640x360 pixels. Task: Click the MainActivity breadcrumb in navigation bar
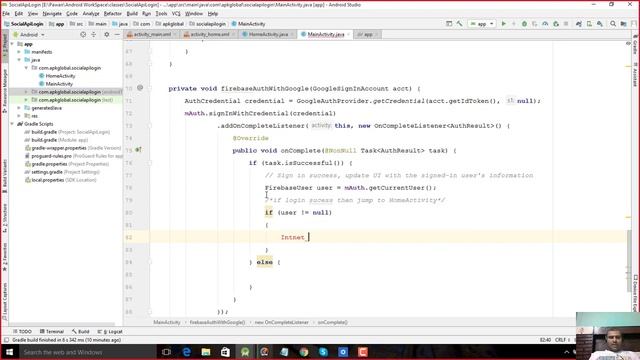click(x=249, y=24)
